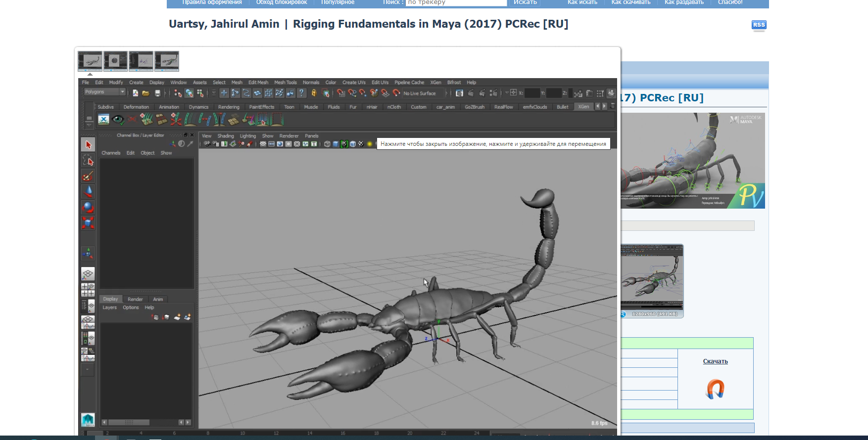The image size is (868, 440).
Task: Open the Как раздавать link
Action: click(x=684, y=2)
